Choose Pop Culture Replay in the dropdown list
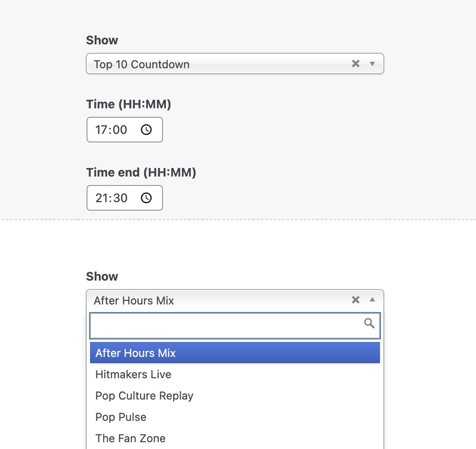 pyautogui.click(x=144, y=395)
